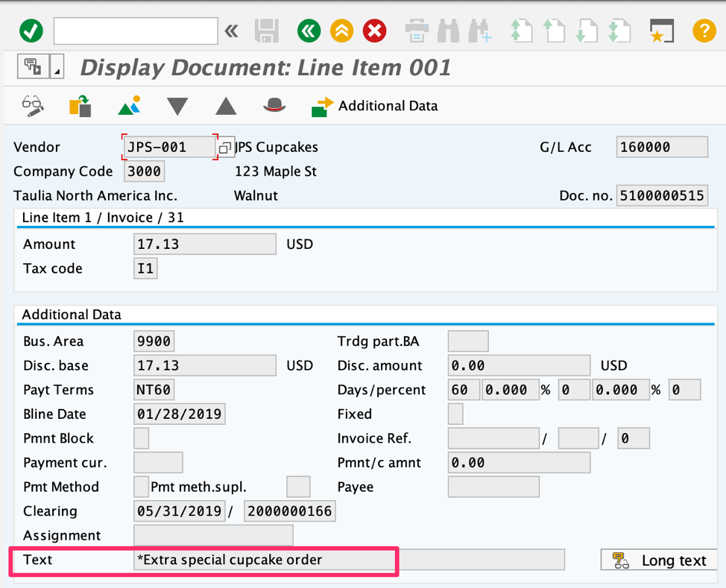Click the 'Taulia North America Inc.' text
Screen dimensions: 726x588
[95, 195]
